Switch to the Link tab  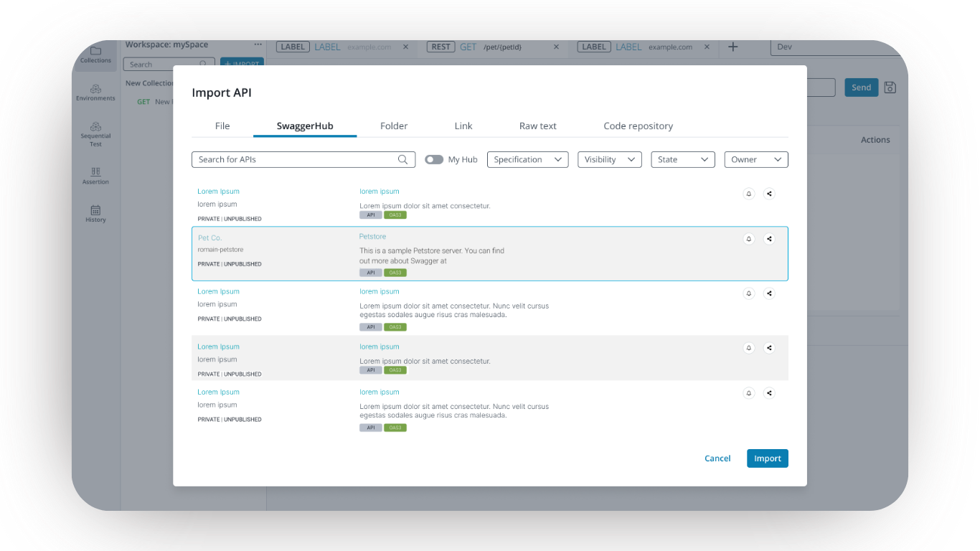coord(463,126)
